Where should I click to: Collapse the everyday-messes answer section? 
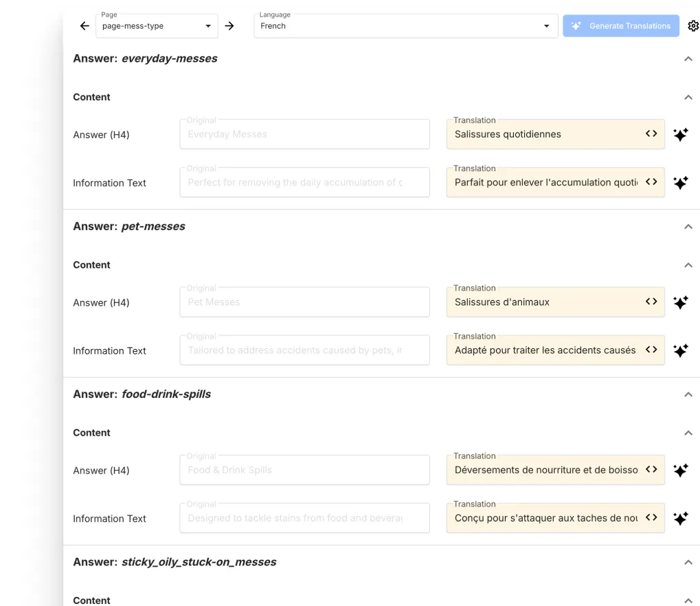(688, 59)
